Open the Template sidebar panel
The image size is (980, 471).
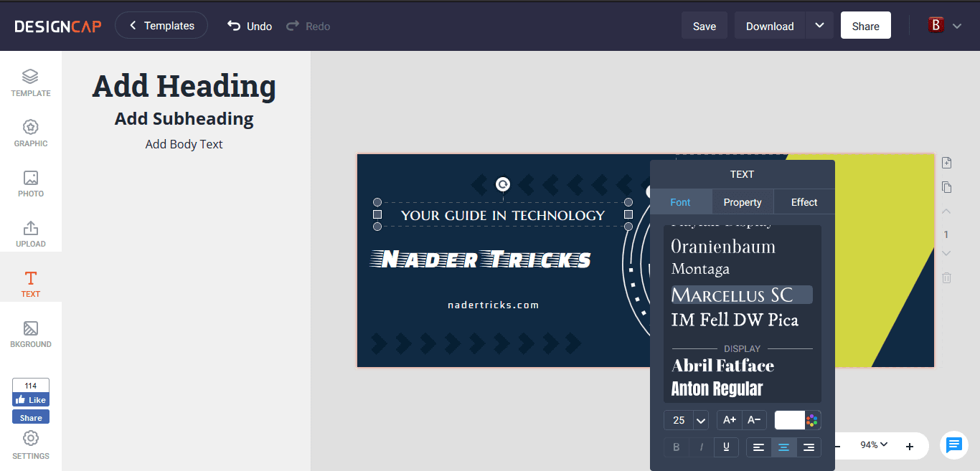point(31,83)
